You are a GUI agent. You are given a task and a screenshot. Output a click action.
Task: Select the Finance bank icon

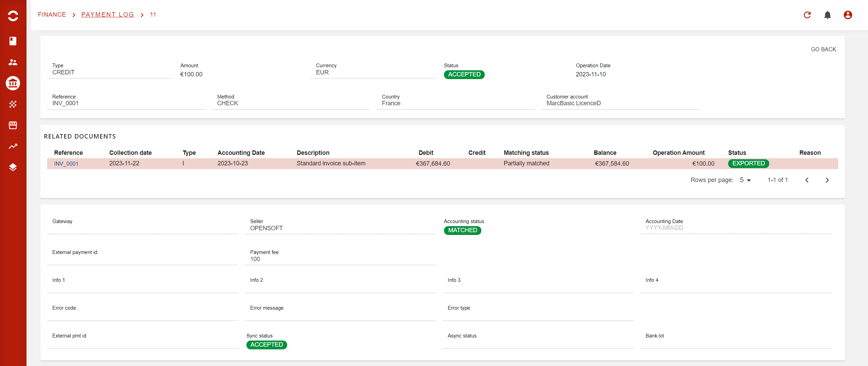click(x=13, y=83)
